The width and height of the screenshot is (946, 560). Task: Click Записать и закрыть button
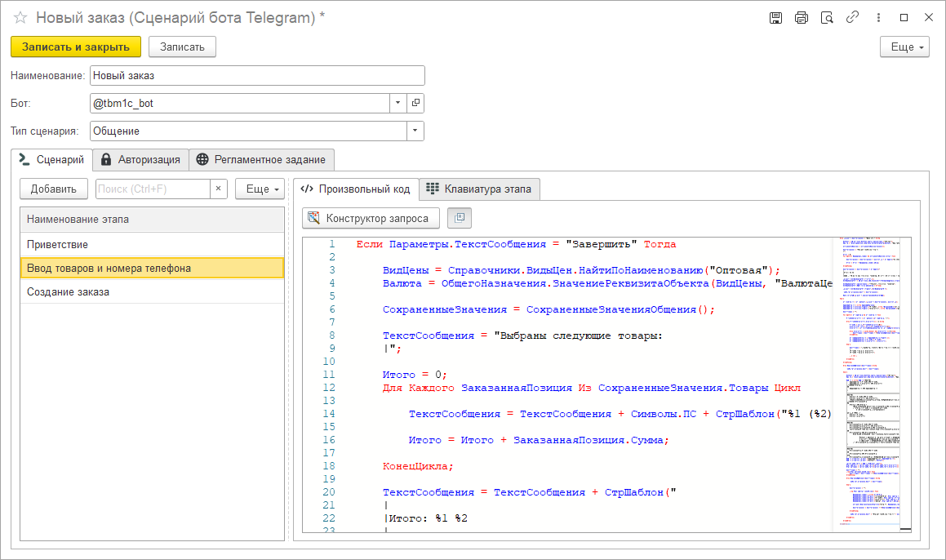(76, 47)
